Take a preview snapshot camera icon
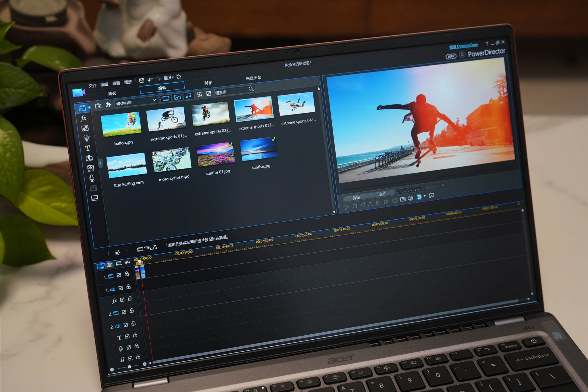Image resolution: width=588 pixels, height=392 pixels. 395,200
